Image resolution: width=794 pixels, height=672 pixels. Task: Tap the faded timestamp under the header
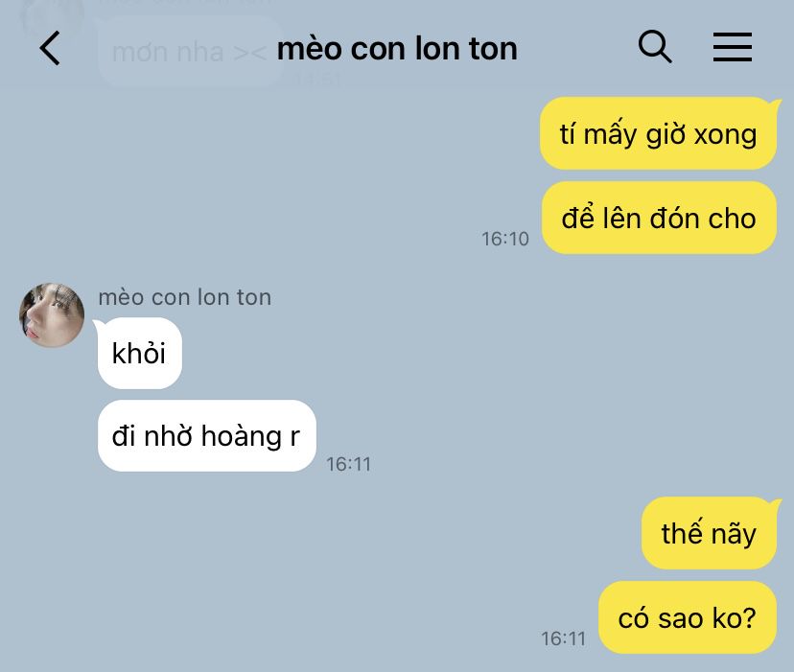[x=315, y=79]
